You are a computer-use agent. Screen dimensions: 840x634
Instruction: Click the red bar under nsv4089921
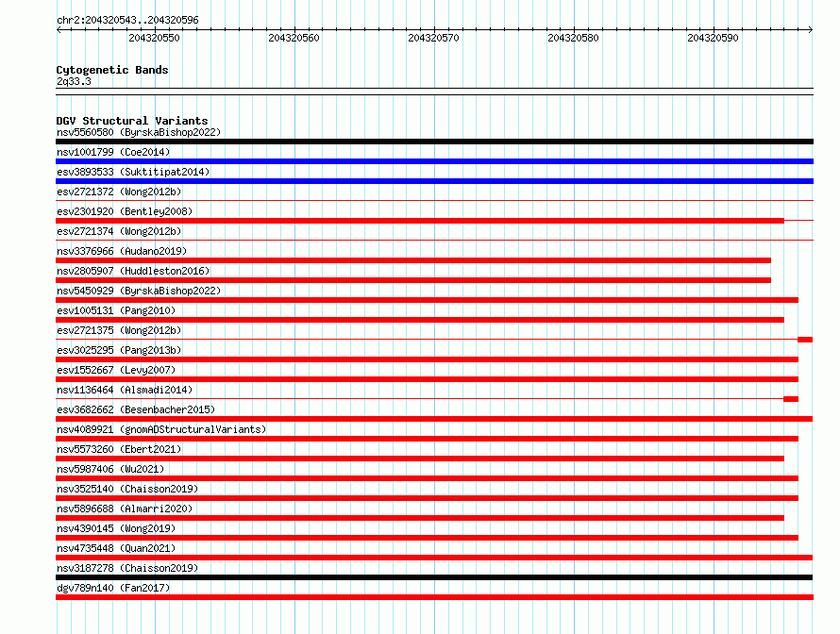pyautogui.click(x=427, y=439)
